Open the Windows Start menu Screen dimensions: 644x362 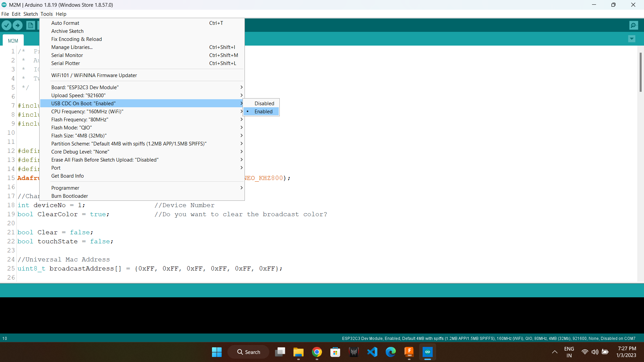(x=217, y=352)
